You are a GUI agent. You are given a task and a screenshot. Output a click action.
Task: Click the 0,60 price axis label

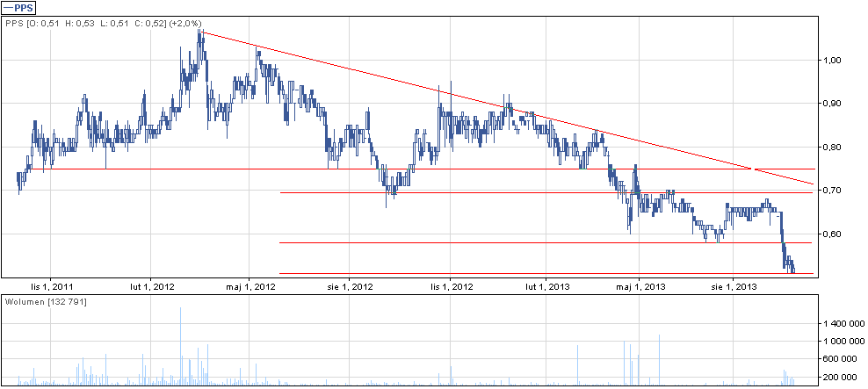[x=830, y=234]
